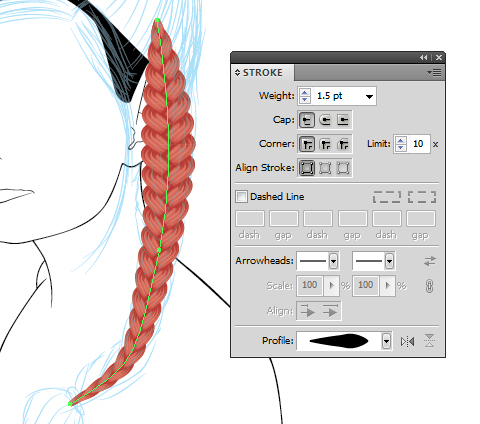The image size is (480, 424).
Task: Choose the Round Join corner icon
Action: point(325,144)
